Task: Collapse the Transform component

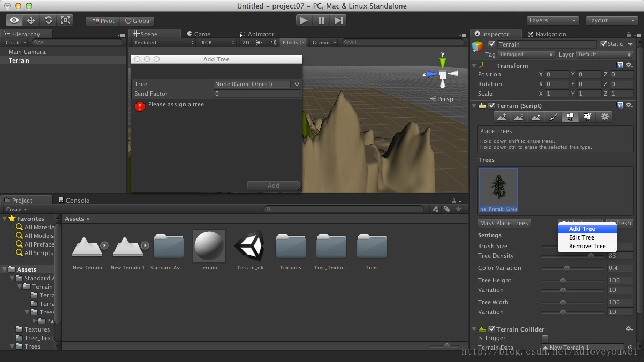Action: click(474, 65)
